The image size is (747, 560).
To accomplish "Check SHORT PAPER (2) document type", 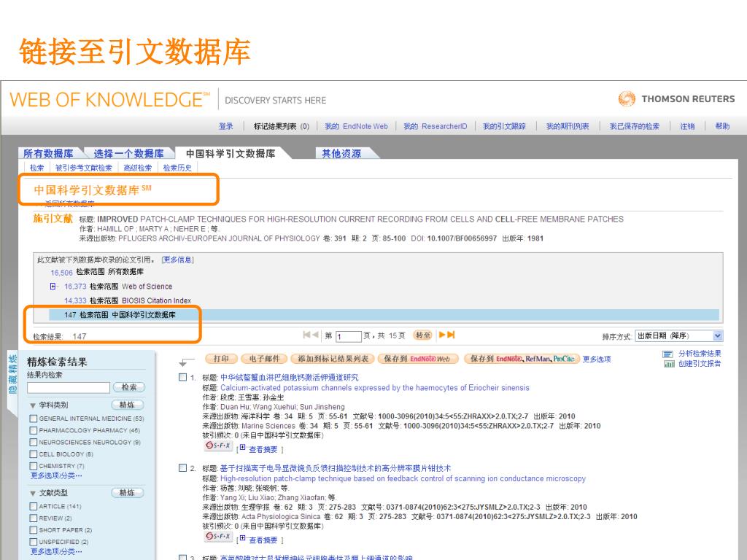I will [34, 530].
